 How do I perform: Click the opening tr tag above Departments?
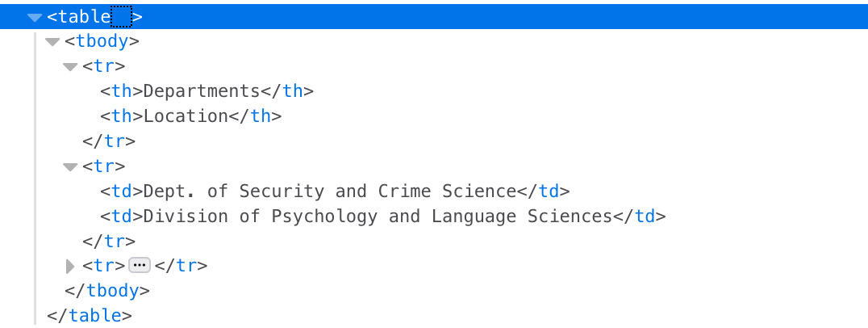point(104,67)
